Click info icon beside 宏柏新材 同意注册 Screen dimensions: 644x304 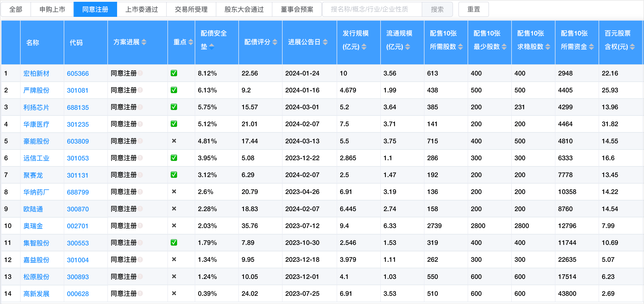140,73
